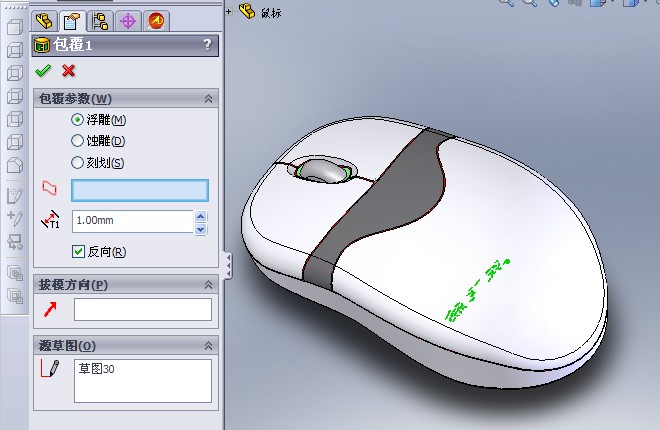
Task: Collapse the 拔模方向(P) section
Action: (208, 285)
